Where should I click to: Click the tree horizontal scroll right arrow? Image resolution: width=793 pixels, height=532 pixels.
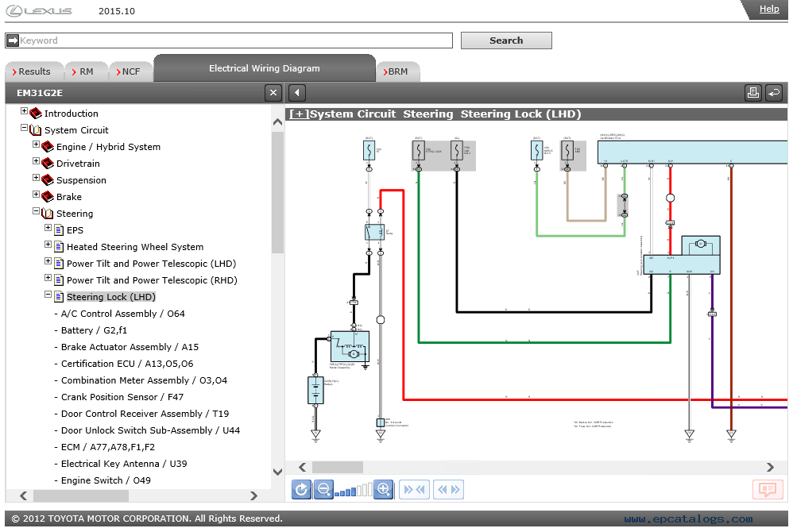pos(253,495)
